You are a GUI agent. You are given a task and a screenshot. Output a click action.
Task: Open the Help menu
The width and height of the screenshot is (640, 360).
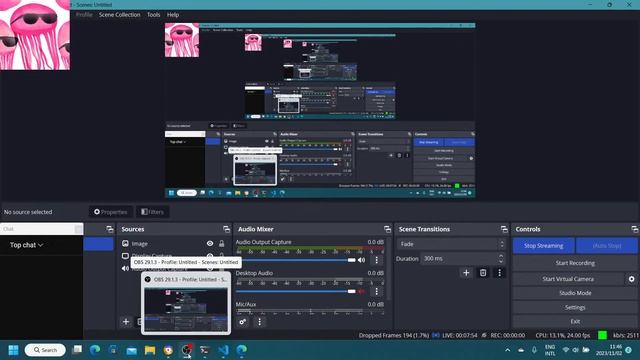[173, 15]
